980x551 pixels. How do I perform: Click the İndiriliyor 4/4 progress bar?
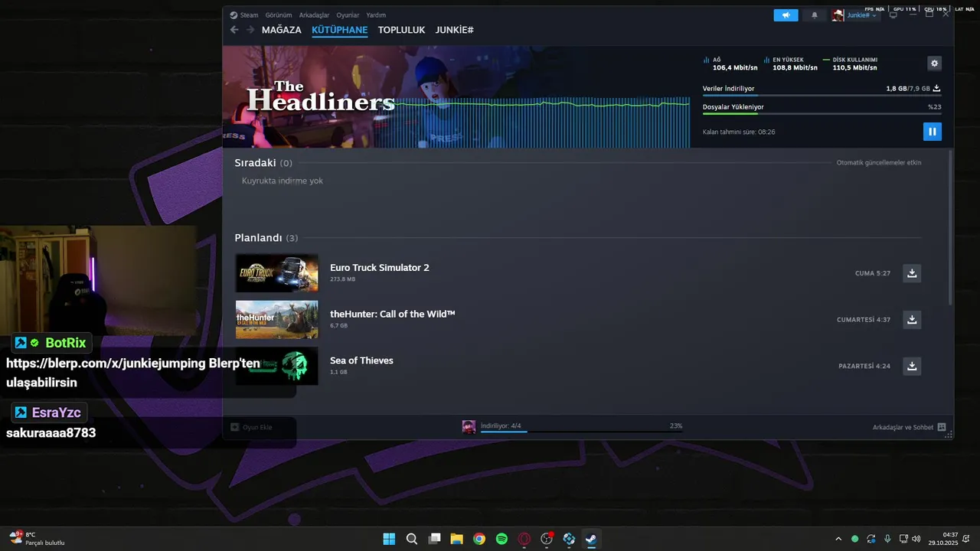(581, 431)
